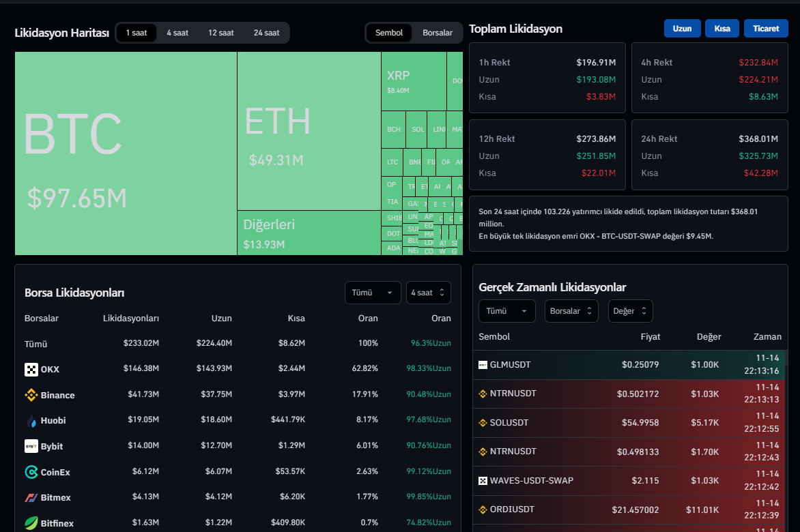Click the BTC block in liquidation heatmap
This screenshot has width=800, height=532.
[x=126, y=153]
